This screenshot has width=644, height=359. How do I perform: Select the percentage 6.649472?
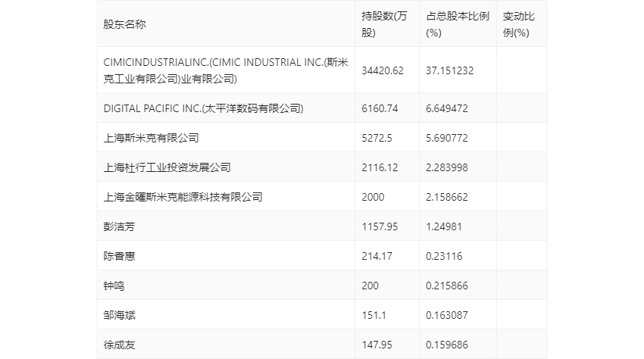[446, 108]
